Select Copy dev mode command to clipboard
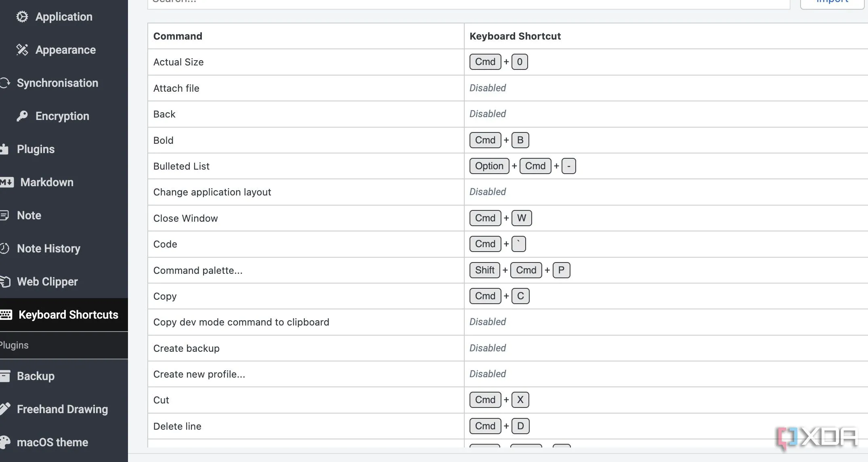This screenshot has height=462, width=868. tap(241, 322)
